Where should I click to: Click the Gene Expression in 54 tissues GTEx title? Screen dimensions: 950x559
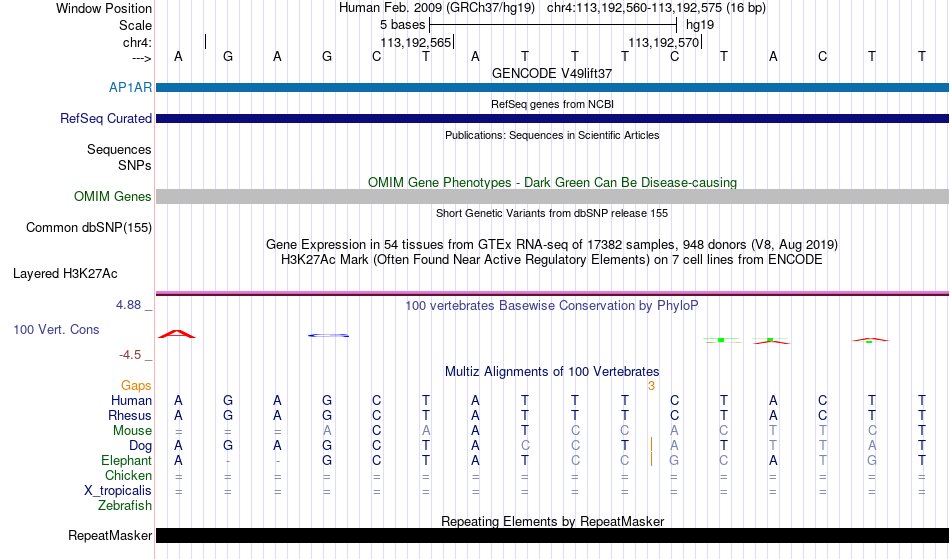click(x=552, y=245)
